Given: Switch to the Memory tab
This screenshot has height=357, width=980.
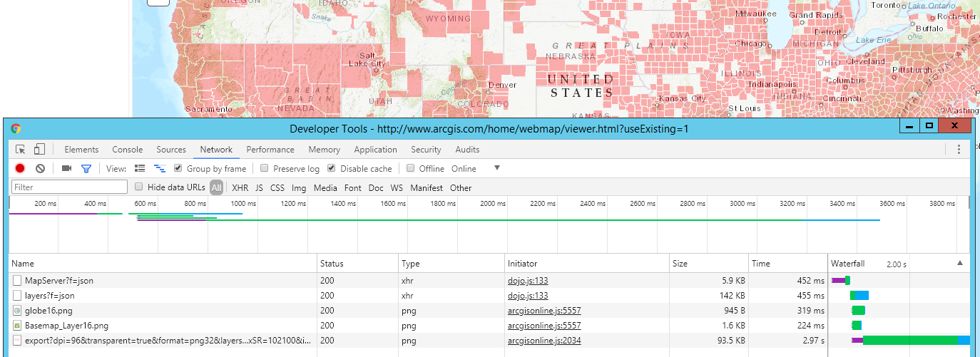Looking at the screenshot, I should pyautogui.click(x=324, y=150).
